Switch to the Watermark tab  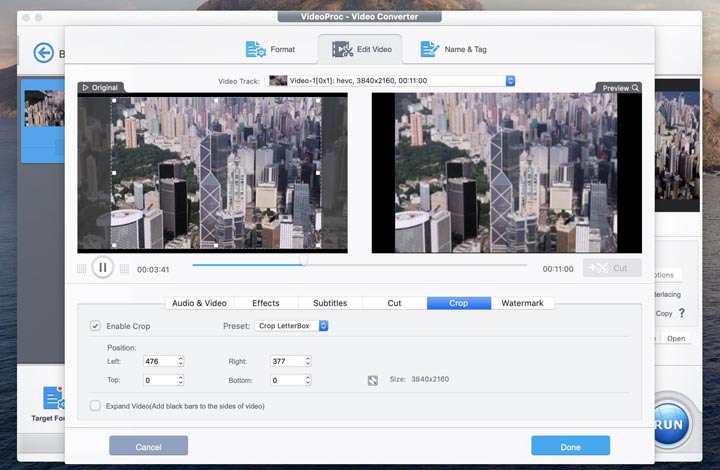point(522,303)
